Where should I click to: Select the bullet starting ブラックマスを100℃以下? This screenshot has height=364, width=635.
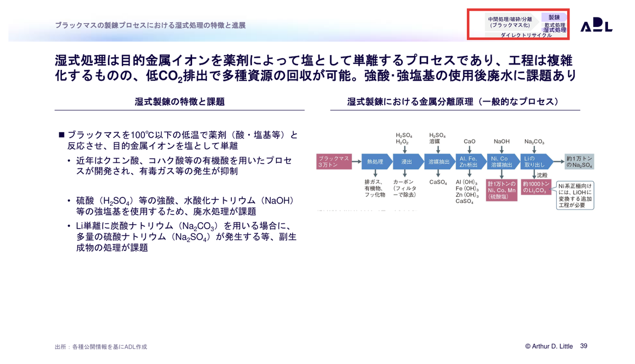[178, 140]
